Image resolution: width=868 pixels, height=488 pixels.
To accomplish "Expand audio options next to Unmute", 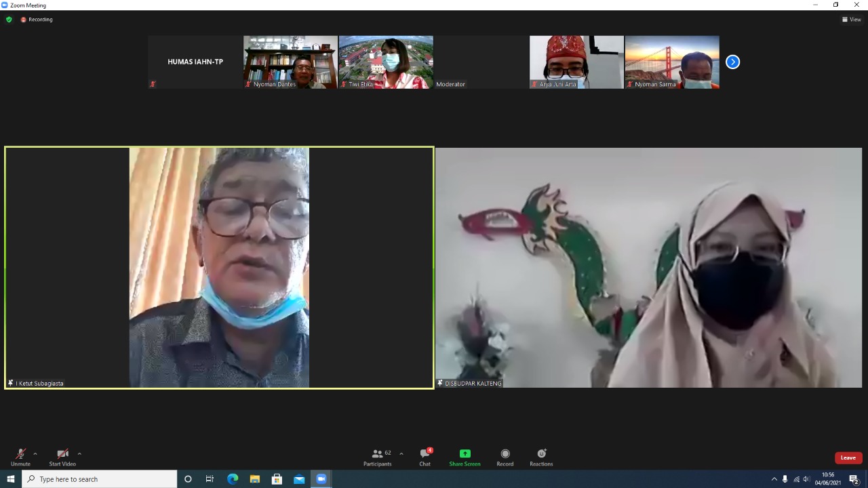I will click(x=35, y=453).
